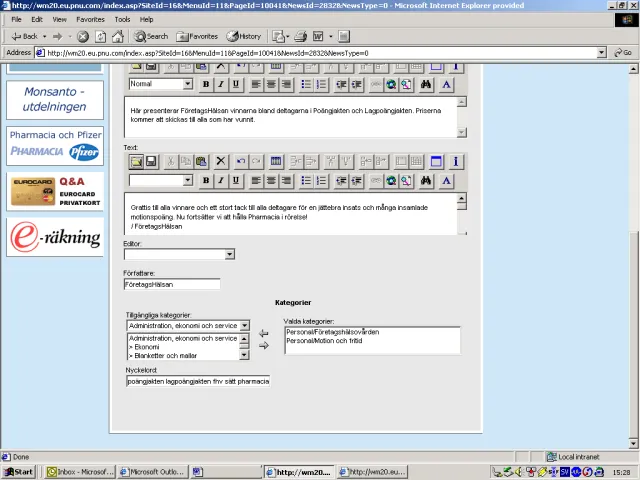Toggle Underline in the Text editor toolbar
The image size is (640, 480).
[x=236, y=180]
